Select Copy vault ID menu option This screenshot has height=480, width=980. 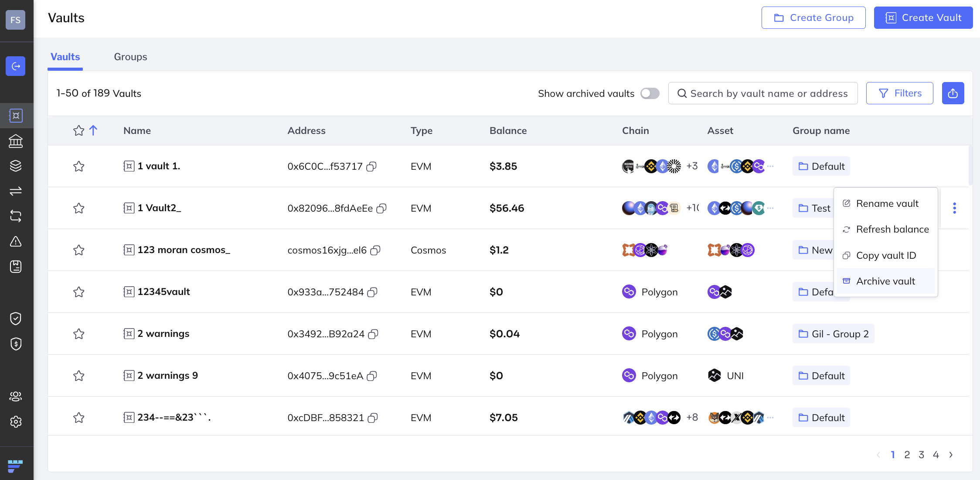[x=886, y=255]
